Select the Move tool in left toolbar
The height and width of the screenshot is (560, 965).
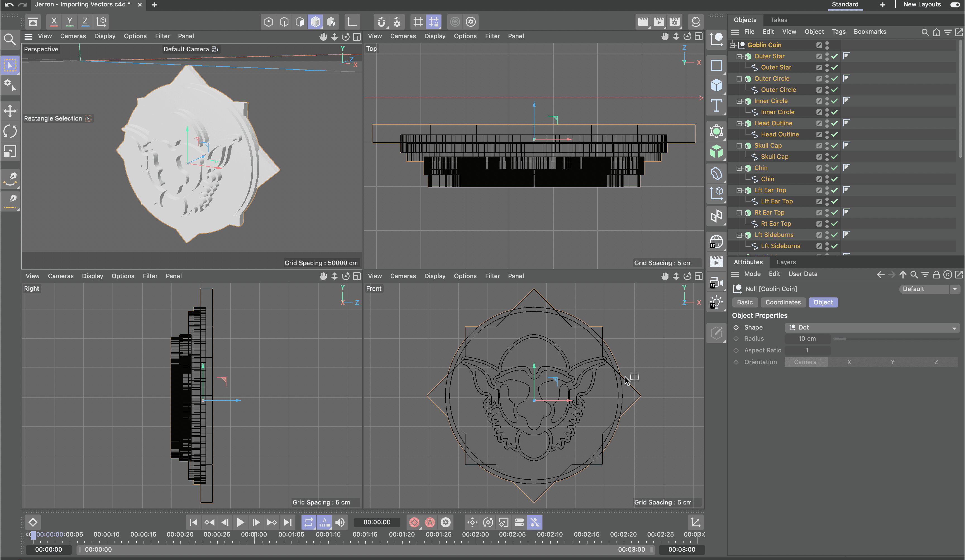pos(10,111)
